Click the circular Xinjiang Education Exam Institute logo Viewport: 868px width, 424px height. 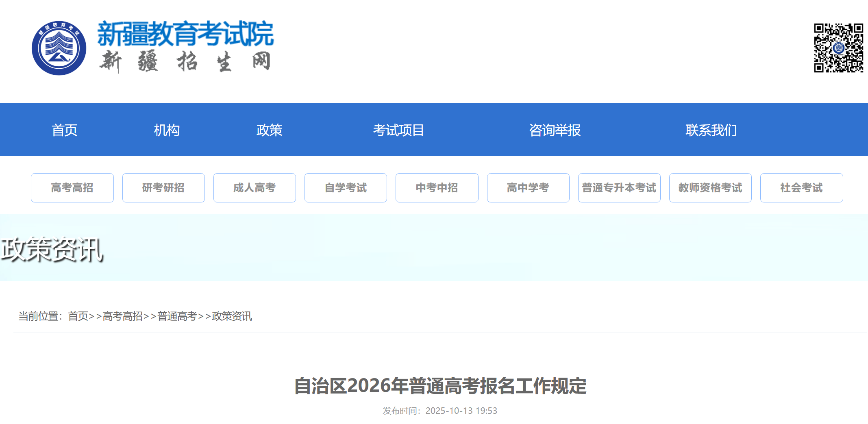[59, 48]
